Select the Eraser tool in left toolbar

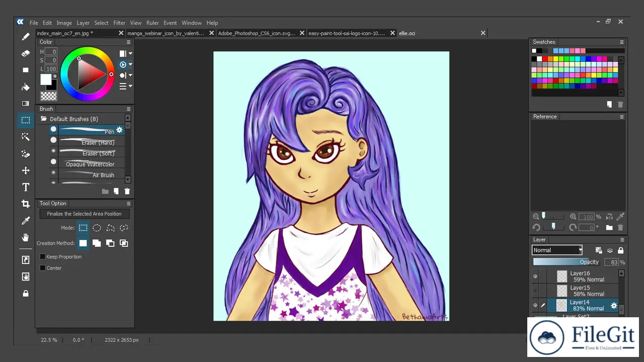pyautogui.click(x=26, y=53)
